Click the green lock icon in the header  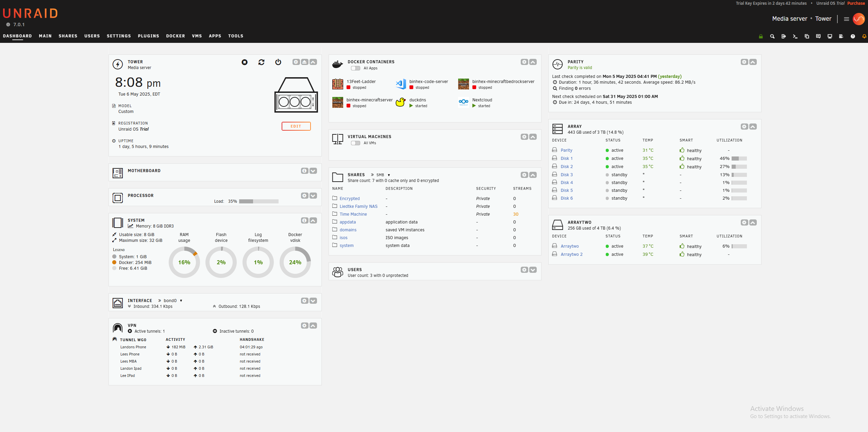761,36
